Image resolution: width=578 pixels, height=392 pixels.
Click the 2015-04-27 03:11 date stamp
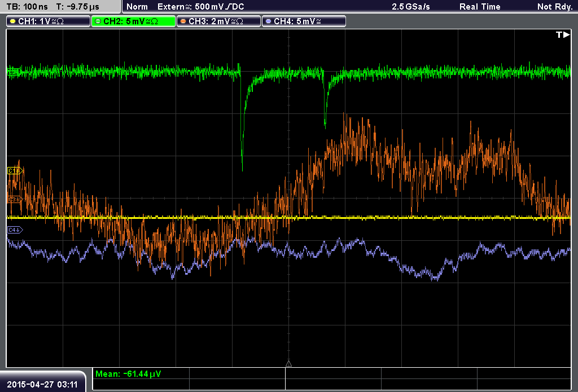(42, 385)
